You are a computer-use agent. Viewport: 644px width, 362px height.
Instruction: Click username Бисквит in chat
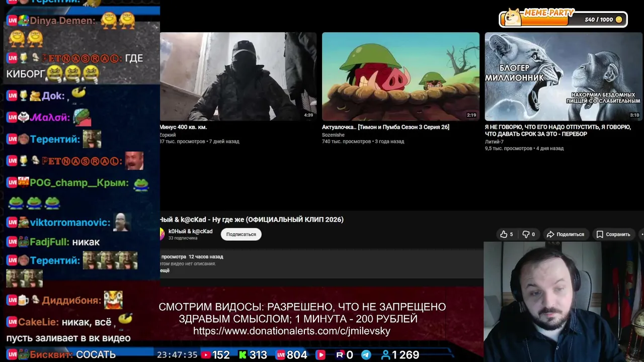pyautogui.click(x=51, y=354)
